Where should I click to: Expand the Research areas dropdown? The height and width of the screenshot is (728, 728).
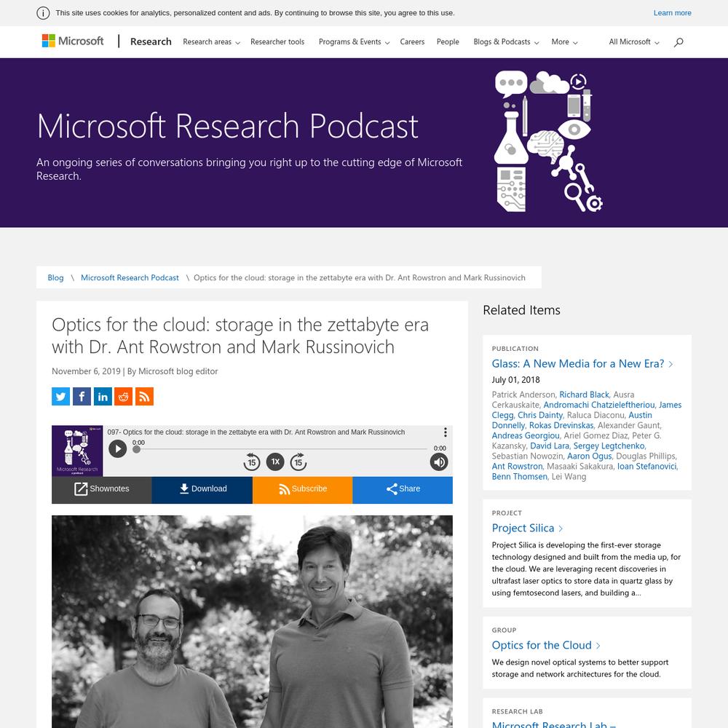(211, 41)
